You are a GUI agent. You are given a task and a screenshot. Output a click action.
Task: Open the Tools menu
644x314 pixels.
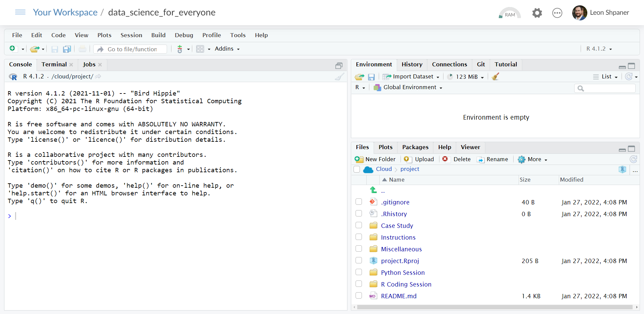[x=238, y=35]
